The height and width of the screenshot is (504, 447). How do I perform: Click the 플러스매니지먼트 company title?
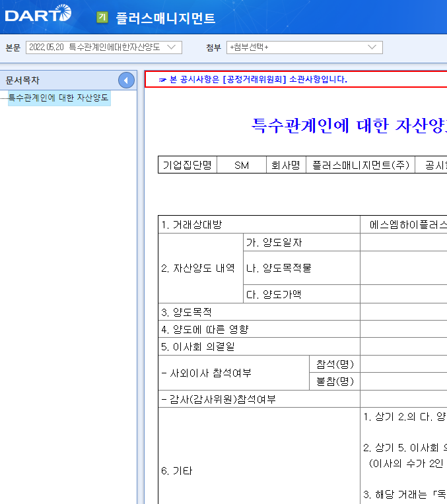coord(166,18)
